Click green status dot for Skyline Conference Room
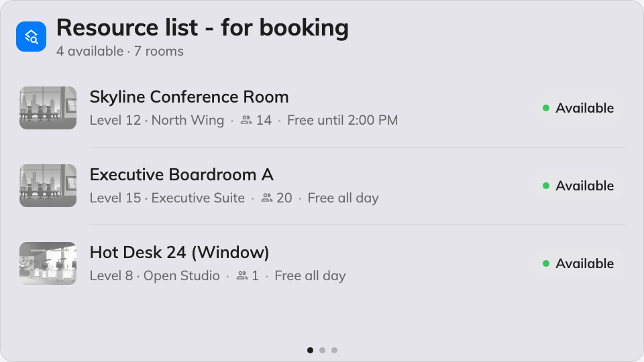This screenshot has width=644, height=362. tap(546, 108)
